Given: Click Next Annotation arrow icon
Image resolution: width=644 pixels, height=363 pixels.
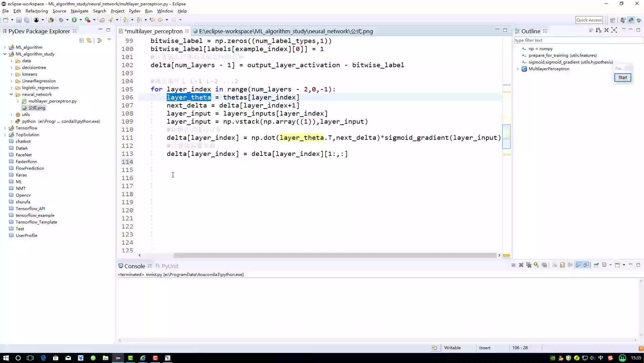Looking at the screenshot, I should pos(126,20).
